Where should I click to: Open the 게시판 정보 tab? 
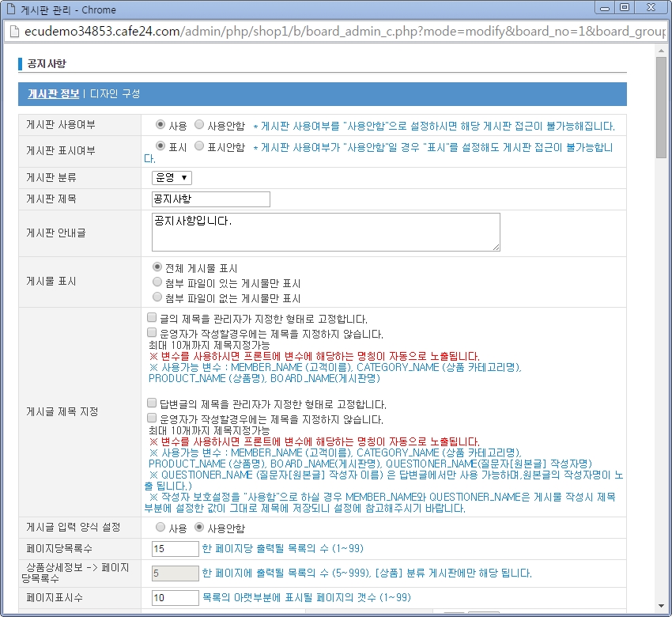pos(53,93)
